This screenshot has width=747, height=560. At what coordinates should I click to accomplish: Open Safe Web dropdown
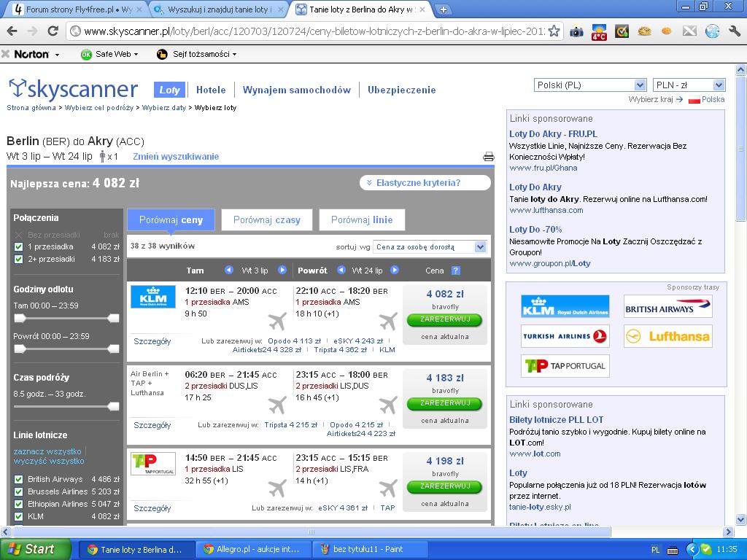coord(109,54)
